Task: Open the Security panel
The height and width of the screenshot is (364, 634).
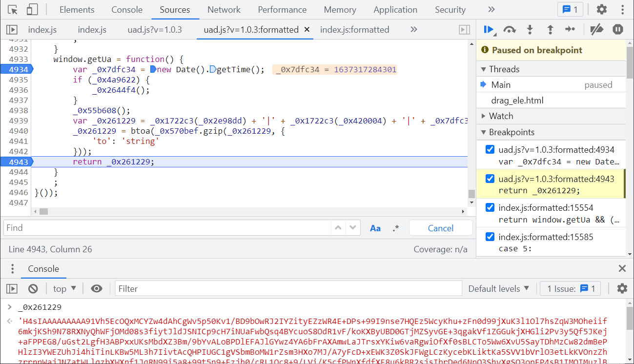Action: tap(450, 10)
